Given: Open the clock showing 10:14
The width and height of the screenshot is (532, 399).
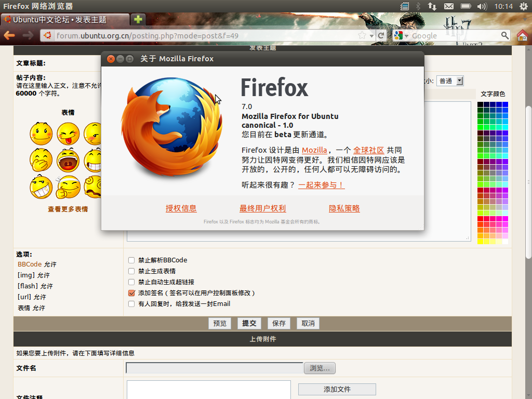Looking at the screenshot, I should point(503,6).
